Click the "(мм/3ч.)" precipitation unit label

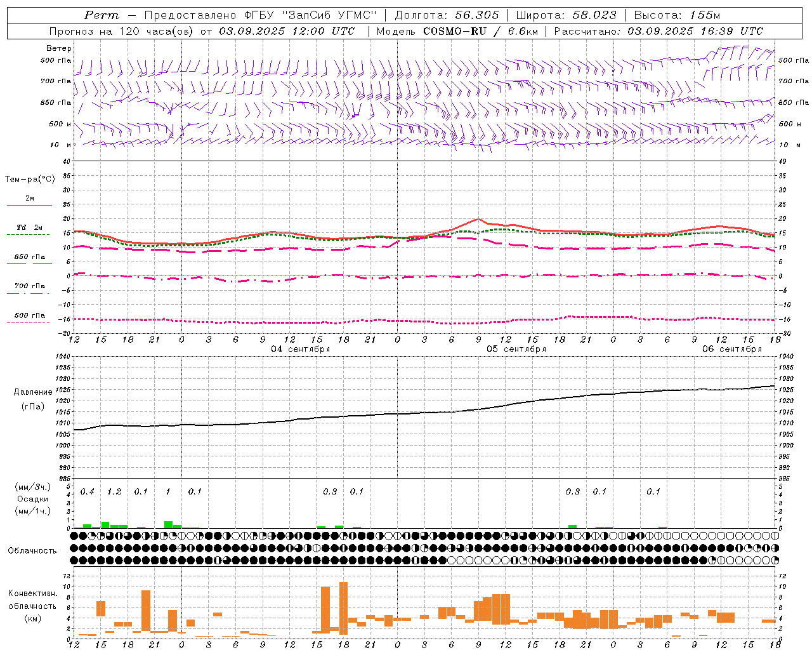click(x=33, y=487)
